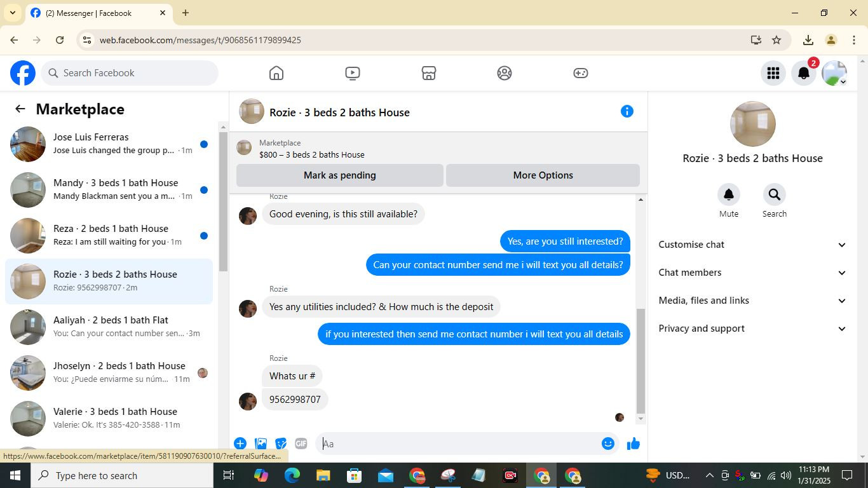Image resolution: width=868 pixels, height=488 pixels.
Task: Open Jose Luis Ferreras conversation
Action: pos(109,144)
